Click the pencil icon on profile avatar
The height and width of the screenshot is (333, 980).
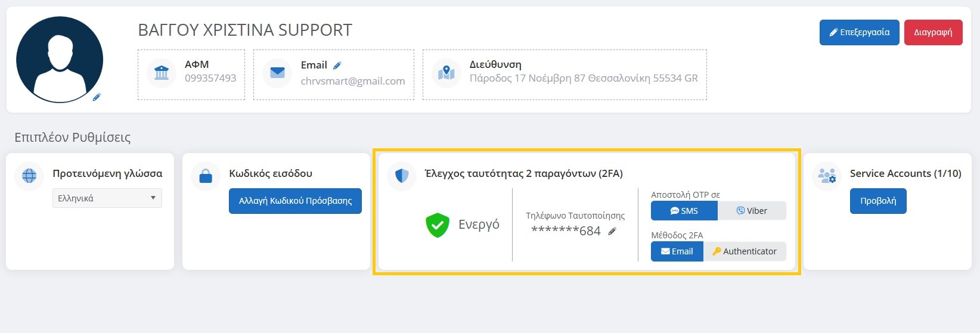coord(97,97)
